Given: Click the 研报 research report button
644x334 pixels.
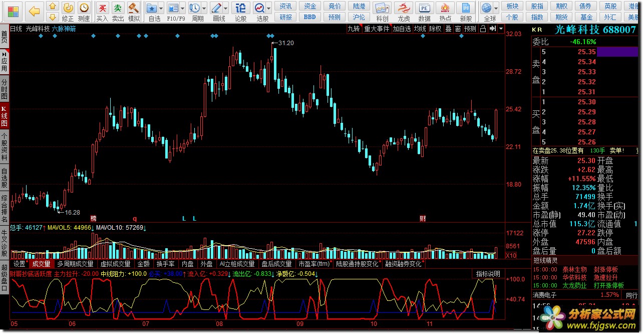Looking at the screenshot, I should (286, 17).
